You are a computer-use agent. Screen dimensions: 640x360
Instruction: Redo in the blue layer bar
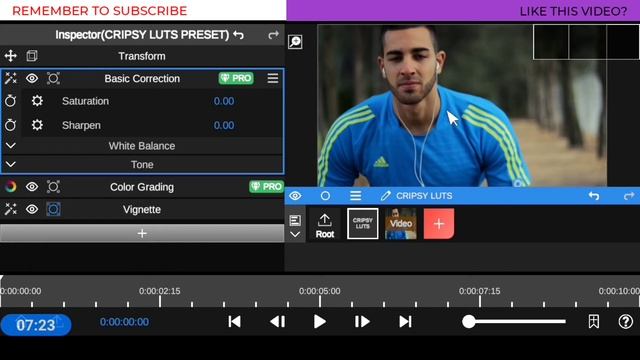[629, 196]
